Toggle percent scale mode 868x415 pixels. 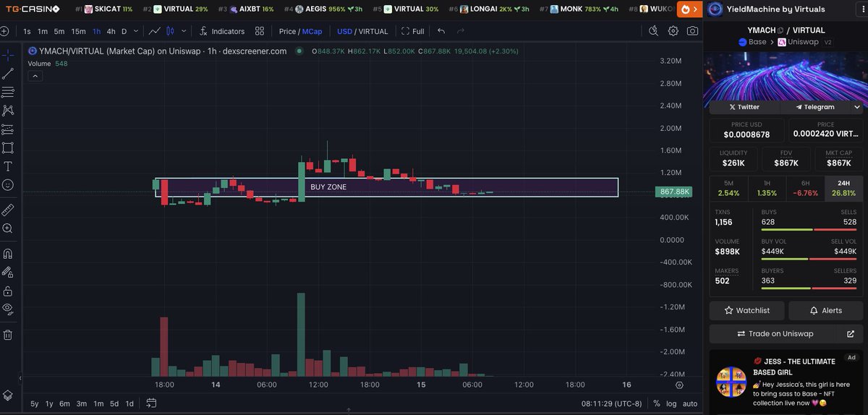657,403
